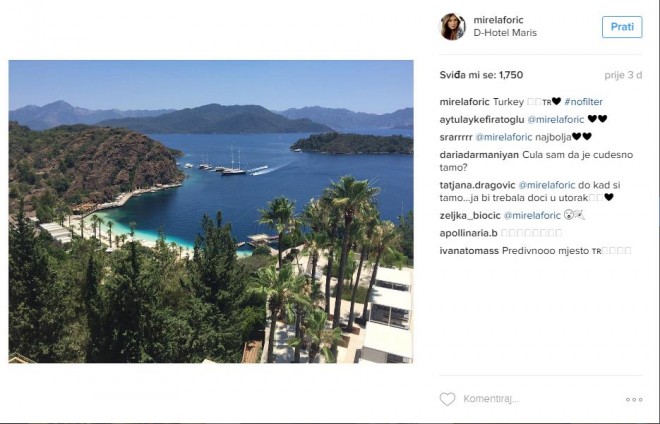Like the post with the heart icon

tap(447, 399)
